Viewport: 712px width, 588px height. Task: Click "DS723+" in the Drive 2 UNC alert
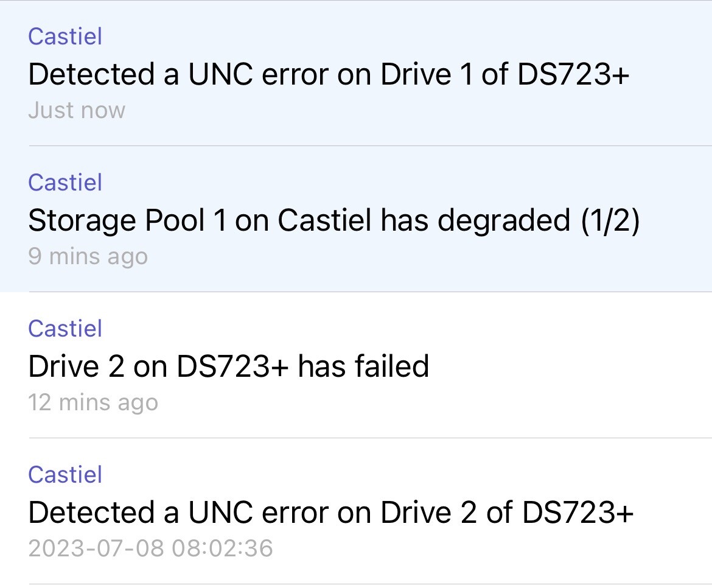coord(578,513)
